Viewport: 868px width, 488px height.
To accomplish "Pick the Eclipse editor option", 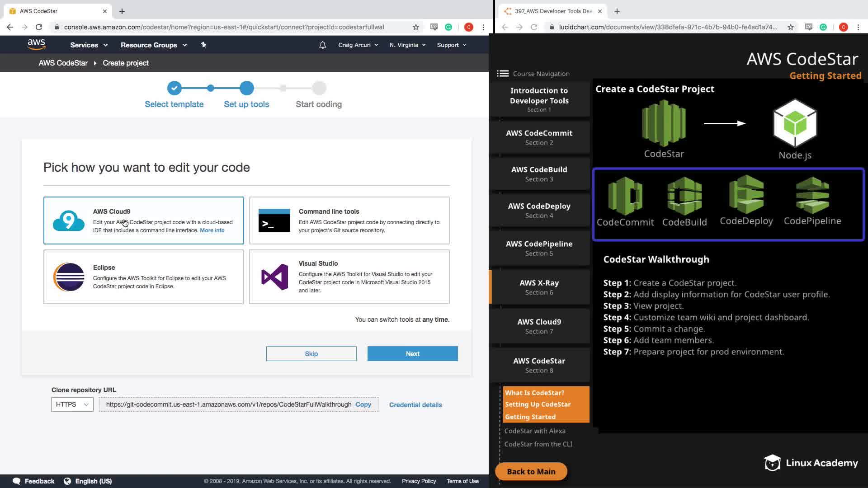I will click(144, 277).
